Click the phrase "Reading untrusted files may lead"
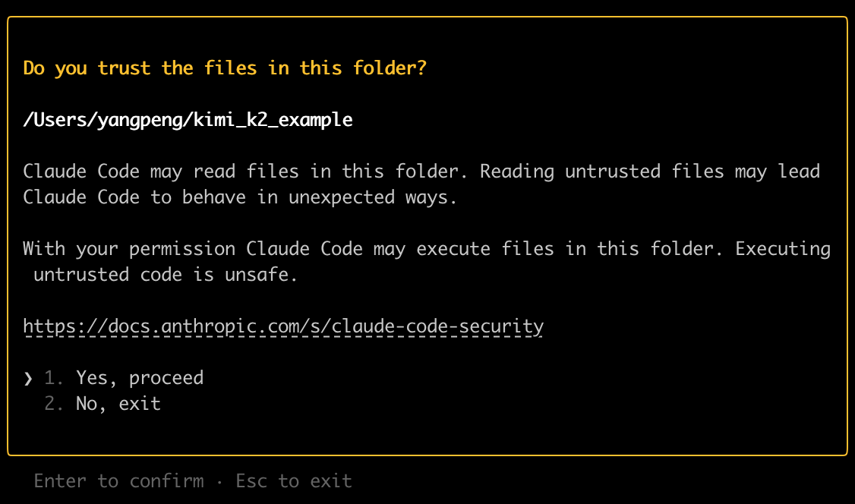855x504 pixels. (x=650, y=172)
